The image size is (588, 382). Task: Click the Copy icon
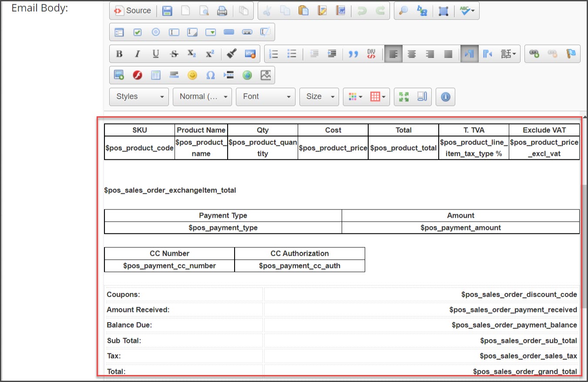286,11
